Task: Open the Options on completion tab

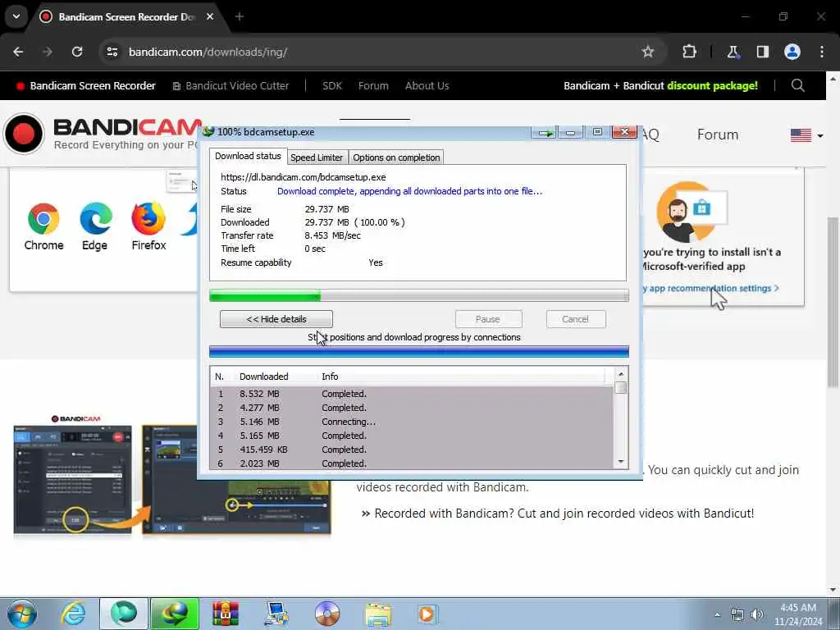Action: tap(396, 157)
